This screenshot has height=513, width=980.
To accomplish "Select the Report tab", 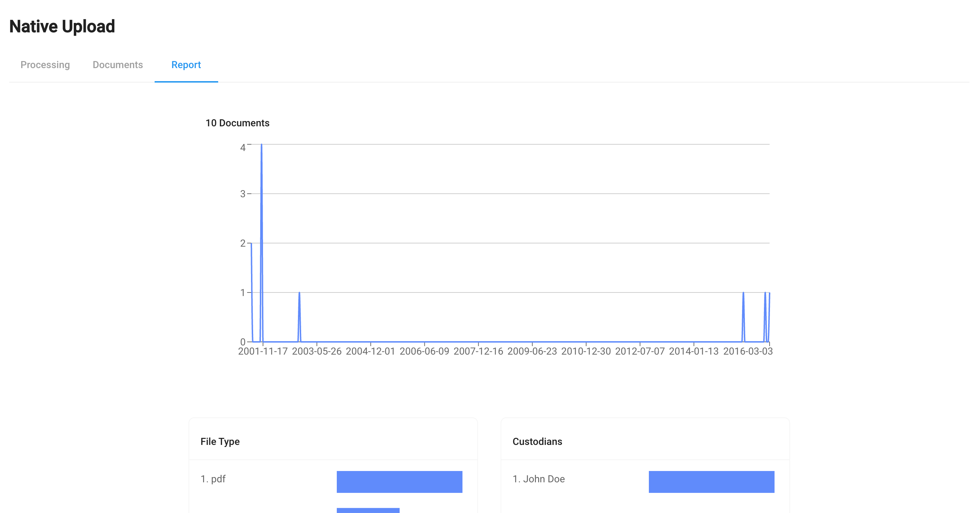I will point(186,65).
